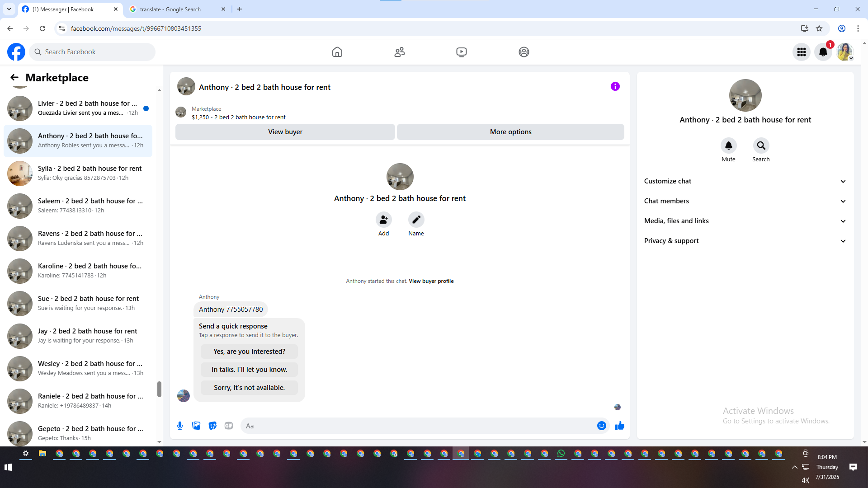The width and height of the screenshot is (868, 488).
Task: Switch to translate Google Search tab
Action: point(170,9)
